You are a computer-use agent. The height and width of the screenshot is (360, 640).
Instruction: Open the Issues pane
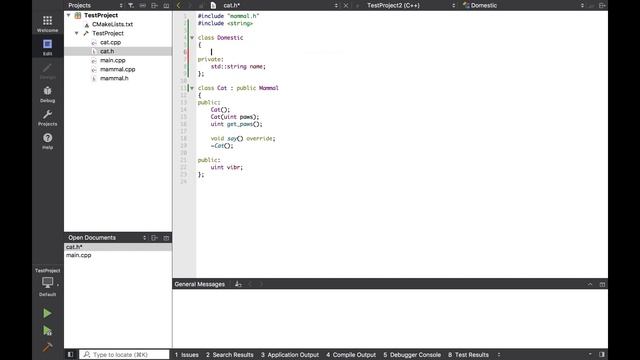pyautogui.click(x=187, y=355)
